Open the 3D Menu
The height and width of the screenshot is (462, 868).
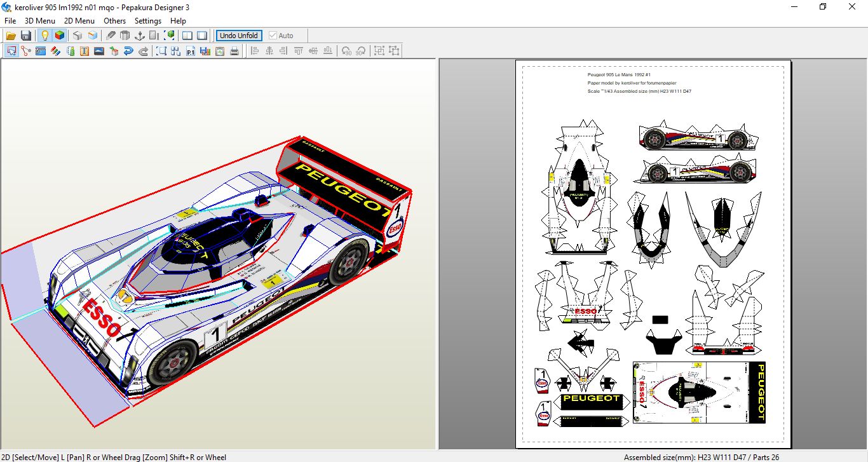pos(40,21)
